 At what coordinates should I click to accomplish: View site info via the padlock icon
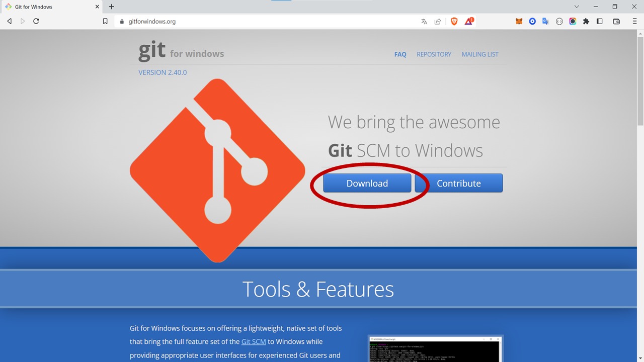coord(122,21)
